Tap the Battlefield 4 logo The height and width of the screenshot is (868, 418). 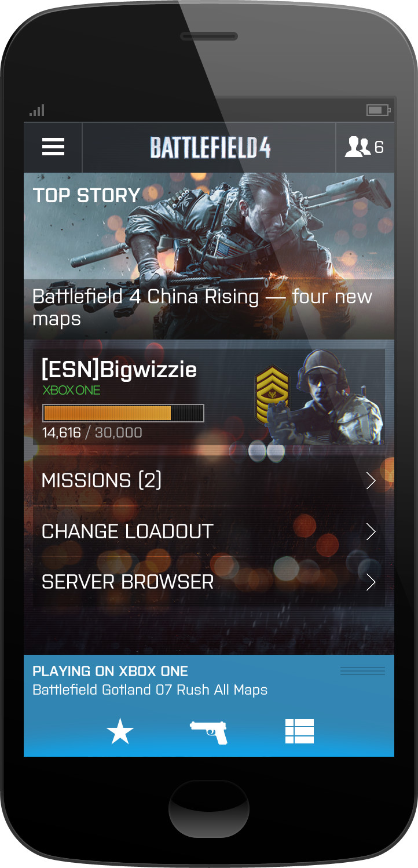[210, 147]
